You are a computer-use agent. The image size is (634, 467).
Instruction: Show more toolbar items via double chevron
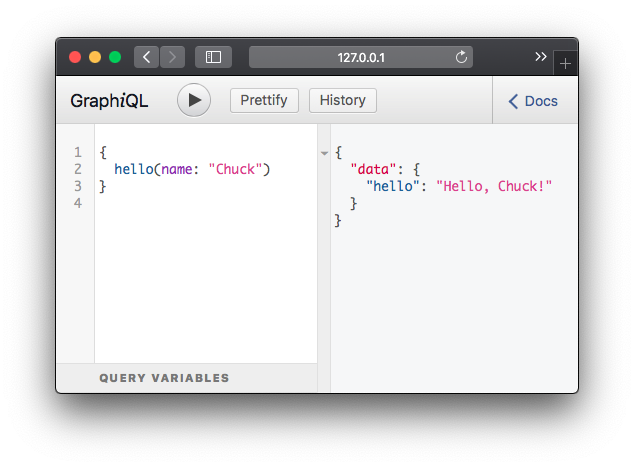coord(541,56)
